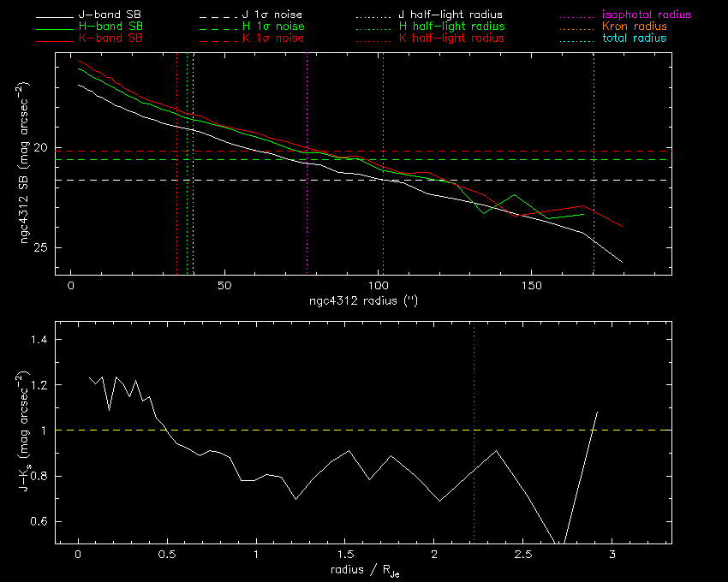Click the J-band SB legend label
This screenshot has width=728, height=582.
click(110, 15)
